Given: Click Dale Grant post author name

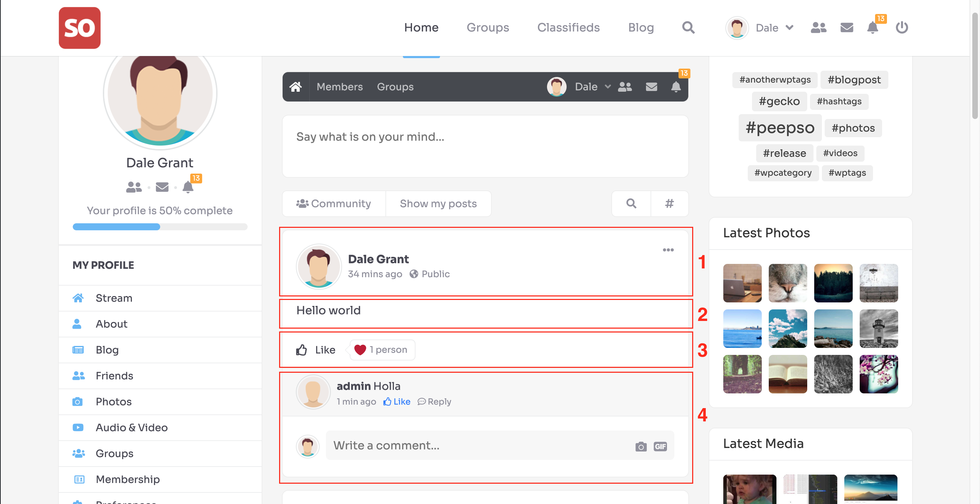Looking at the screenshot, I should (x=378, y=259).
